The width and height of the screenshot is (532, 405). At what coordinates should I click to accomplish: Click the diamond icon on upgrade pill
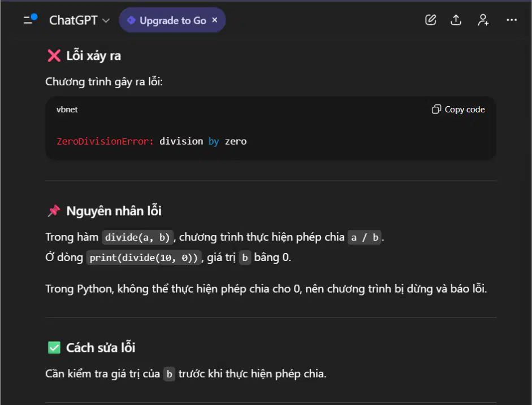tap(131, 20)
